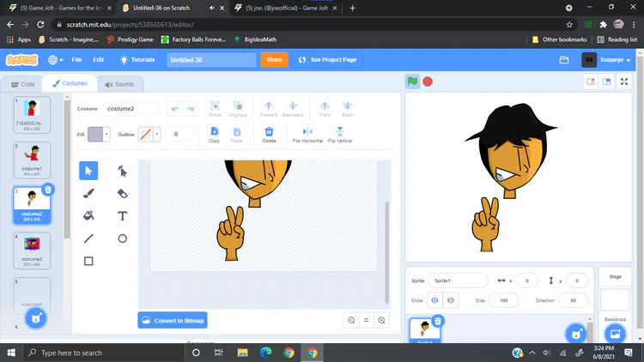Switch to small stage layout
Image resolution: width=644 pixels, height=362 pixels.
[x=591, y=81]
